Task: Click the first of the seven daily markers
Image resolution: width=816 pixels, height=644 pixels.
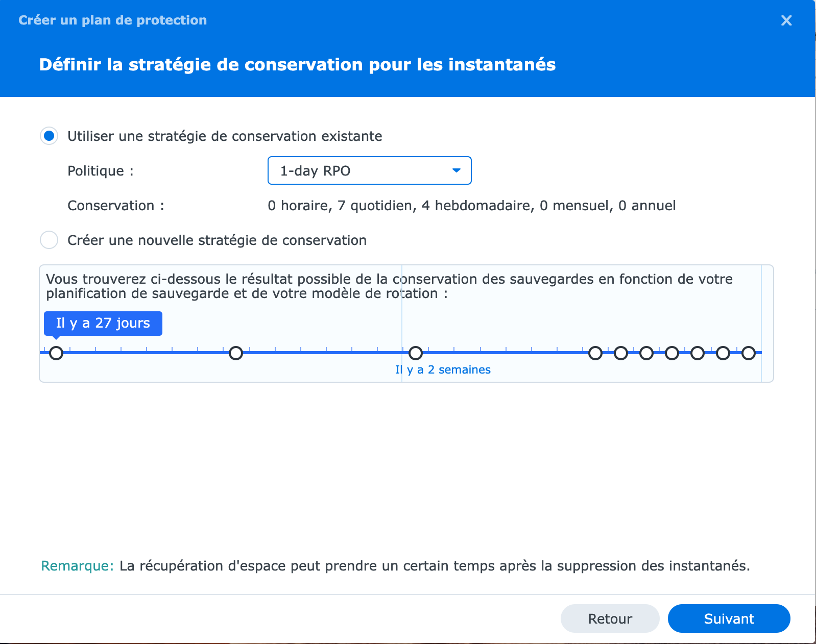Action: [x=595, y=353]
